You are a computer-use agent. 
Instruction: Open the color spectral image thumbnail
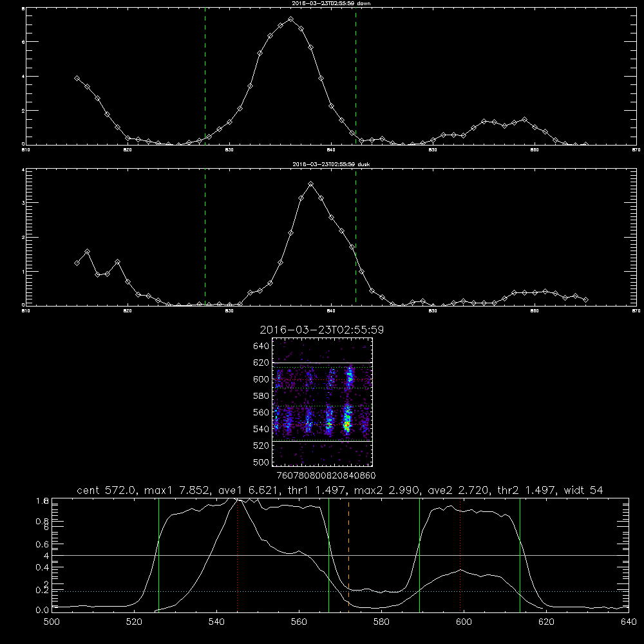click(x=322, y=402)
